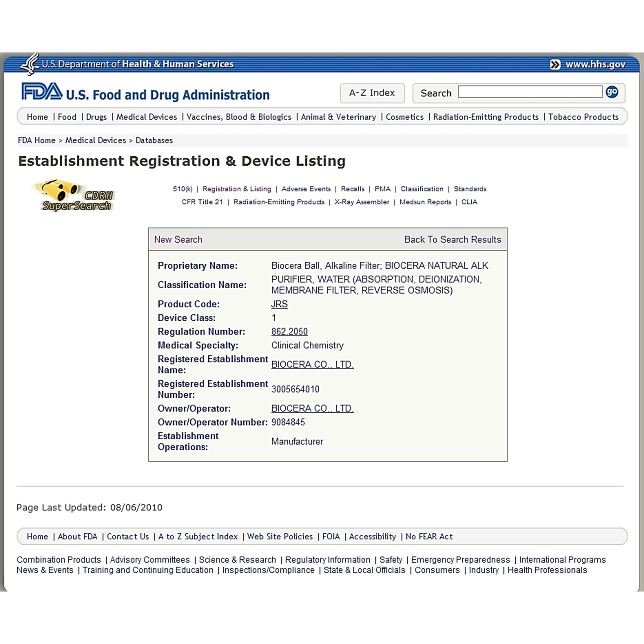Click BIOCERA CO., LTD. Owner/Operator link
The height and width of the screenshot is (644, 644).
pyautogui.click(x=312, y=408)
